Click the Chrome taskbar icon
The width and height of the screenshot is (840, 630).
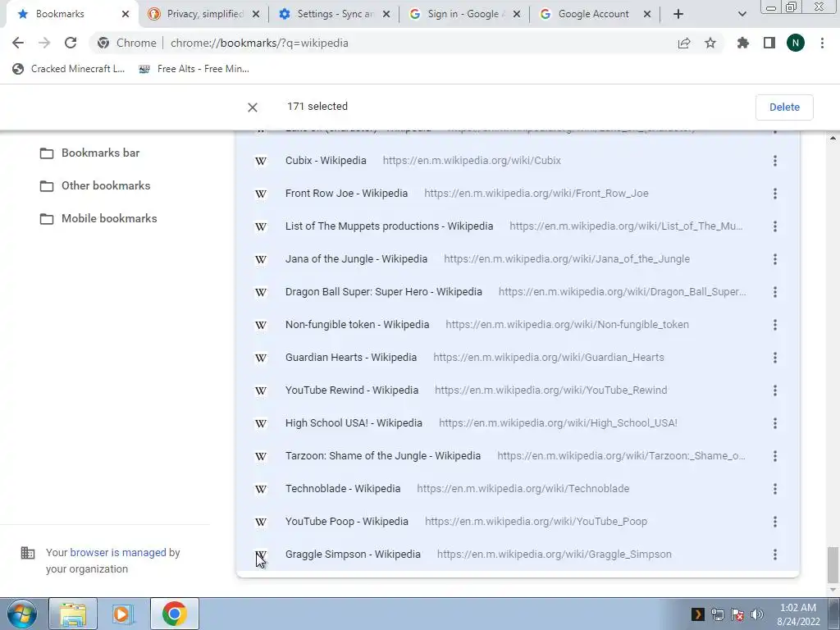174,614
